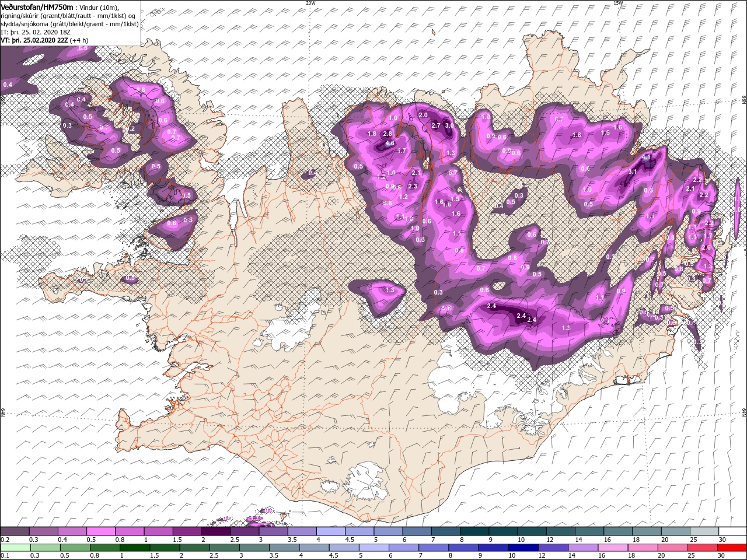
Task: Click the '20W' longitude label at the top edge
Action: pos(310,3)
